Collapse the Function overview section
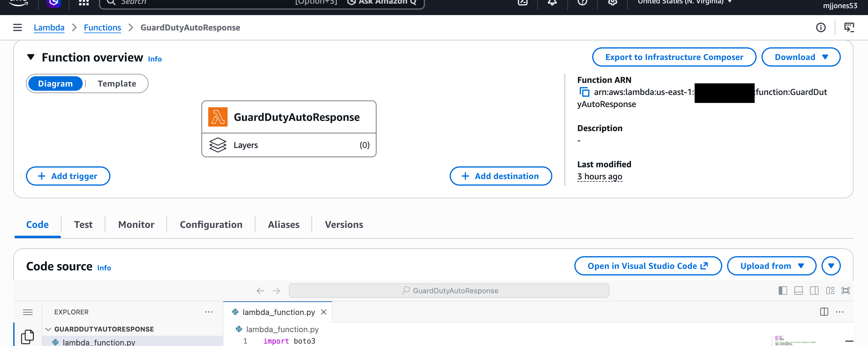868x346 pixels. pyautogui.click(x=31, y=57)
